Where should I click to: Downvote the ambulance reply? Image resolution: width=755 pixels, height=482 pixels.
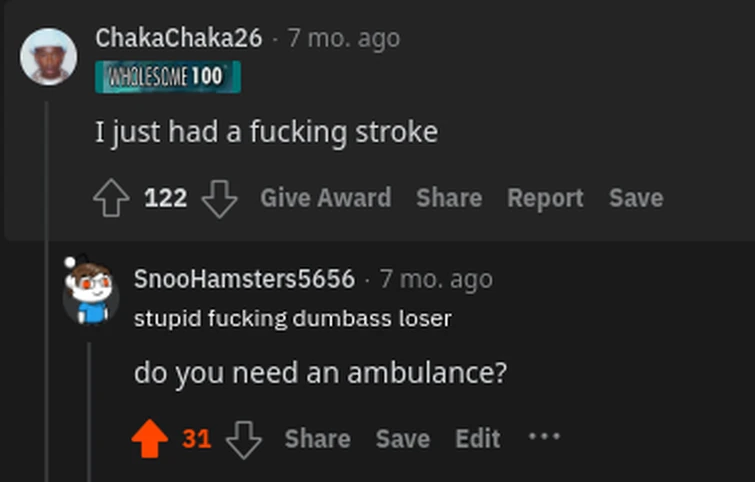tap(244, 440)
